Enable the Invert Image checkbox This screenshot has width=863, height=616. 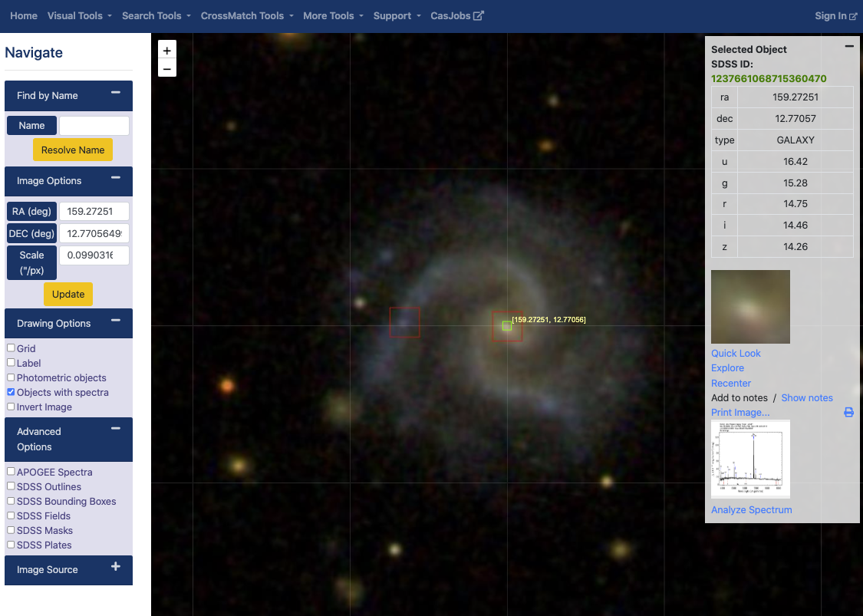click(x=11, y=407)
